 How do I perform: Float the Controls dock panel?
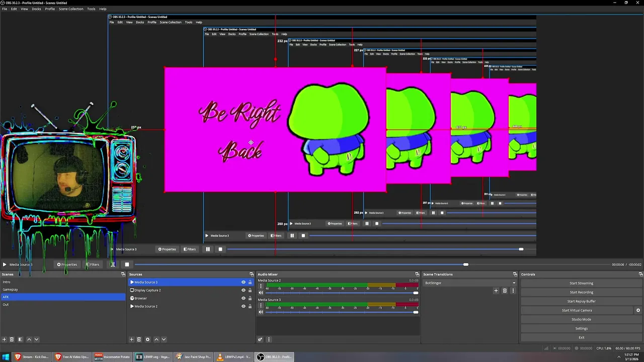click(x=640, y=275)
